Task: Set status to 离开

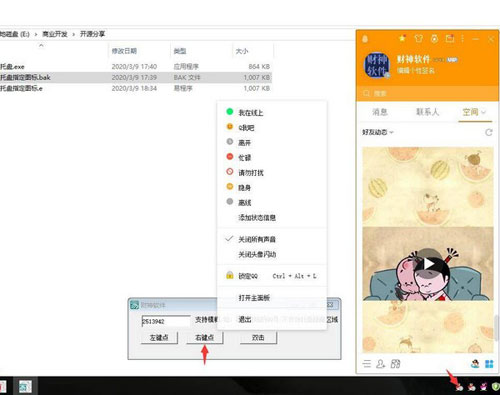Action: [272, 142]
